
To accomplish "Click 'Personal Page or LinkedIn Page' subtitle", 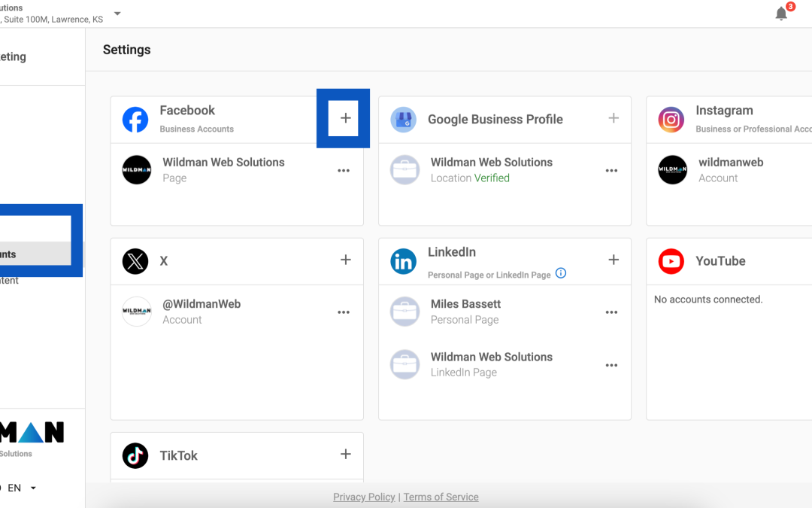I will tap(489, 275).
